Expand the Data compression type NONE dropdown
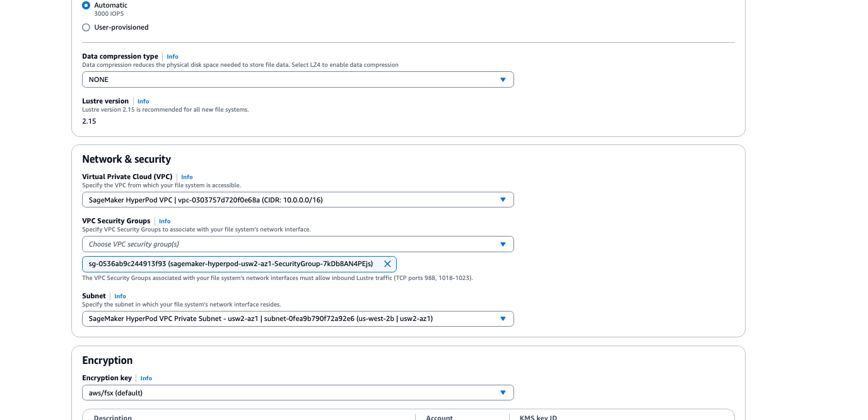 298,79
